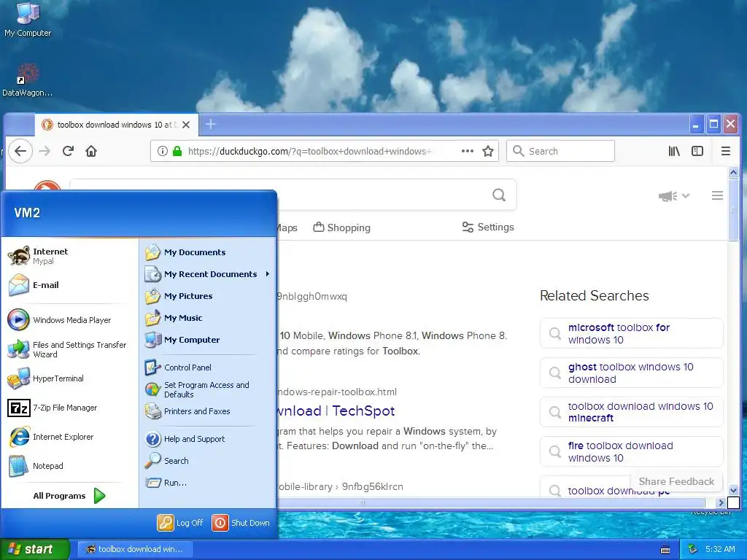Expand My Recent Documents submenu

pos(208,274)
